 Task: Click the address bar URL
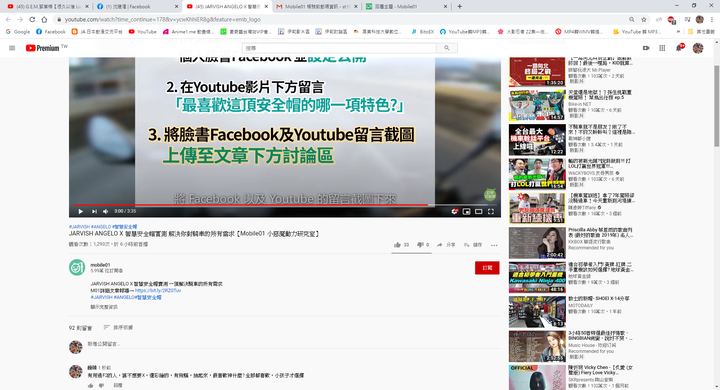coord(163,19)
